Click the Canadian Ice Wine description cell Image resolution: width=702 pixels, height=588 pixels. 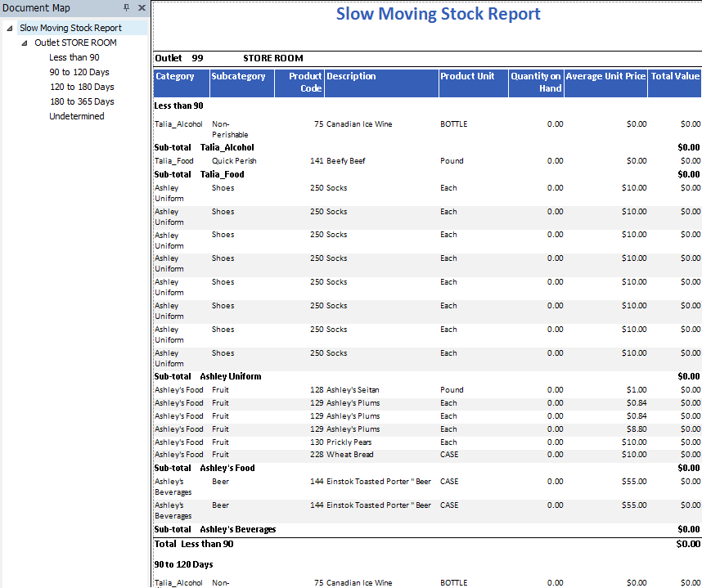tap(359, 124)
